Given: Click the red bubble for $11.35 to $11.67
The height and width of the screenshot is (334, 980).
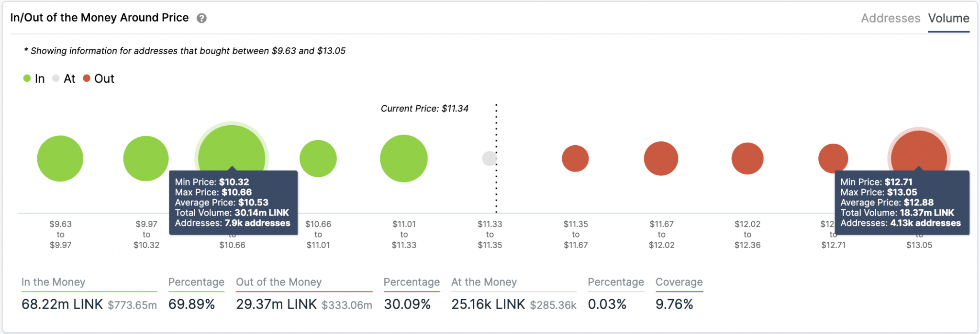Looking at the screenshot, I should click(575, 159).
